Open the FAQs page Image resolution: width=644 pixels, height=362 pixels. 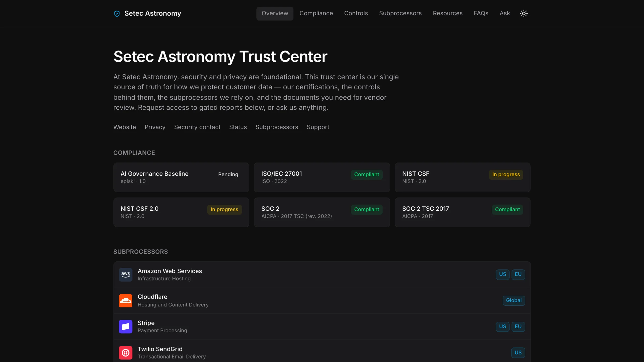coord(481,13)
